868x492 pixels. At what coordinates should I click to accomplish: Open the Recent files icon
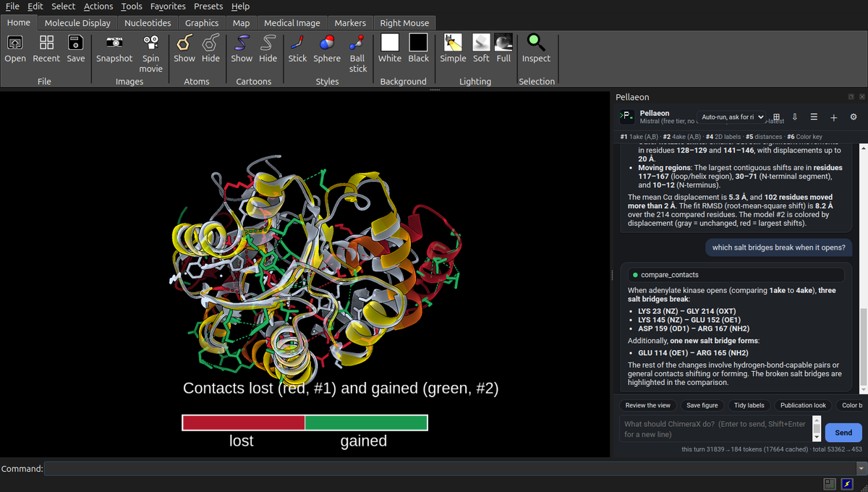46,43
